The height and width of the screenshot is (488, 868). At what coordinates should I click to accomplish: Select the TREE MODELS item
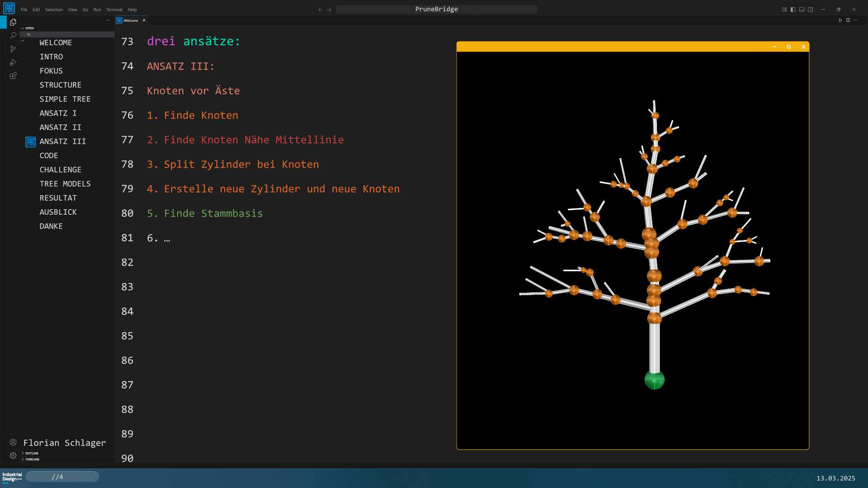pyautogui.click(x=65, y=184)
